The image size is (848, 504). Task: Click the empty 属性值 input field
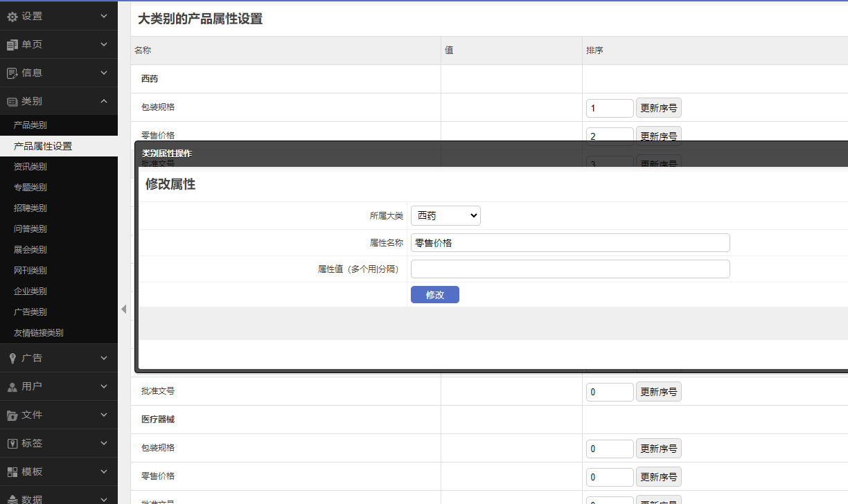point(569,269)
